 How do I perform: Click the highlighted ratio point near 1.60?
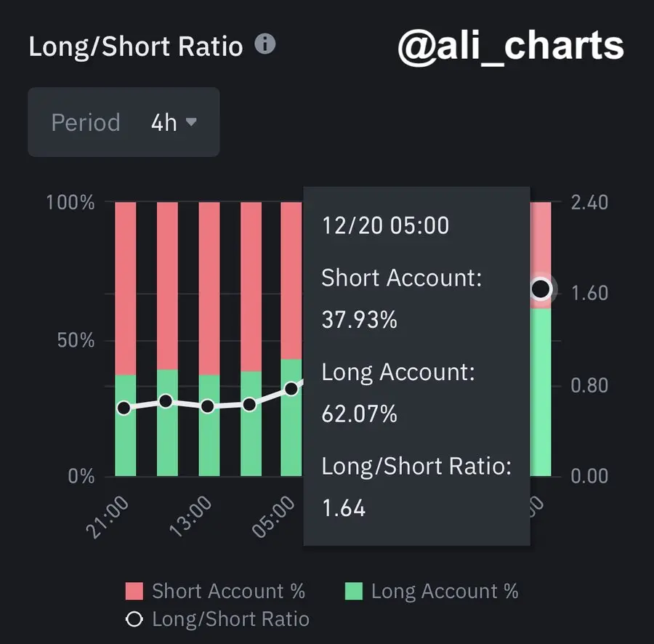click(x=541, y=289)
